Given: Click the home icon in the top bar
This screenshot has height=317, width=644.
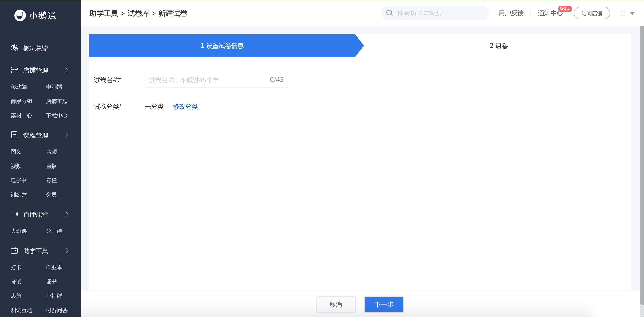Looking at the screenshot, I should tap(623, 13).
